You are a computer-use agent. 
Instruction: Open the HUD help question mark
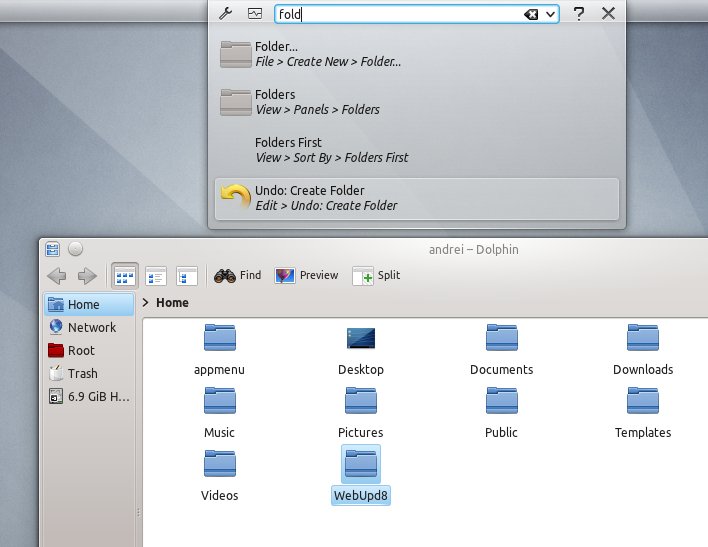click(x=579, y=14)
